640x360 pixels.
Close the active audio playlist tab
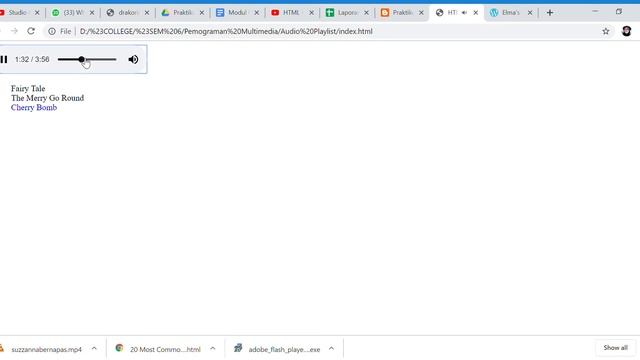click(x=476, y=13)
